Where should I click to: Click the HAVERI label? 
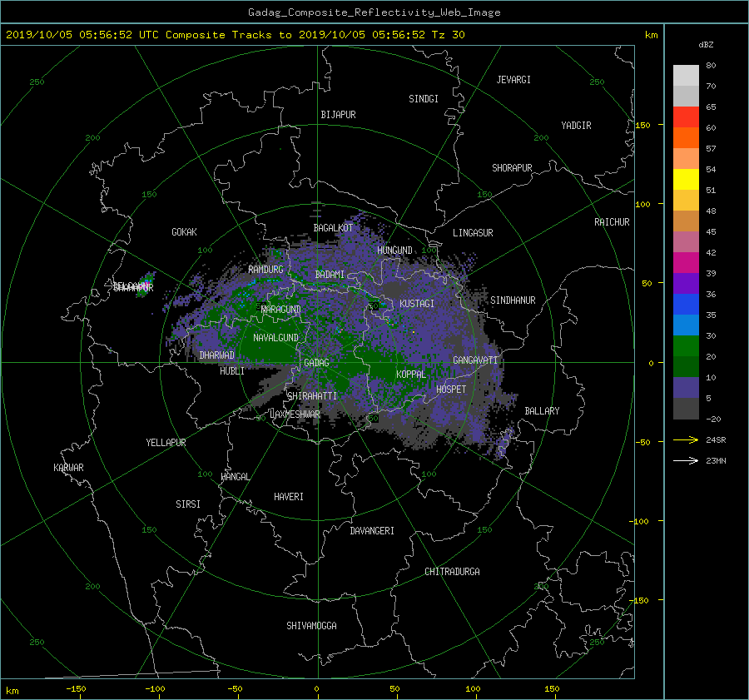click(289, 497)
